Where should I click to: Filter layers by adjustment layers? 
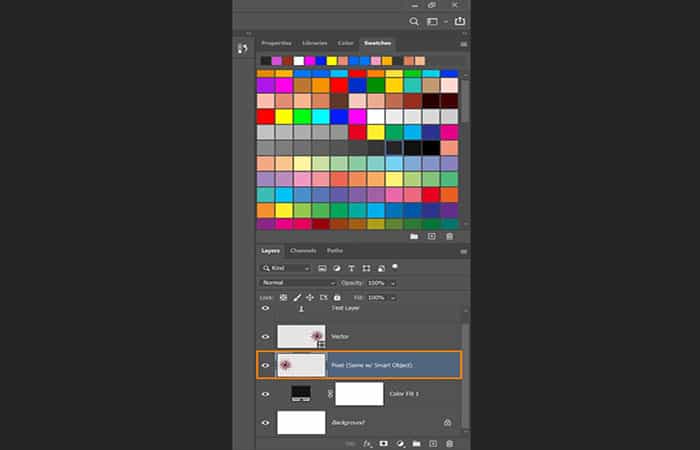click(337, 268)
